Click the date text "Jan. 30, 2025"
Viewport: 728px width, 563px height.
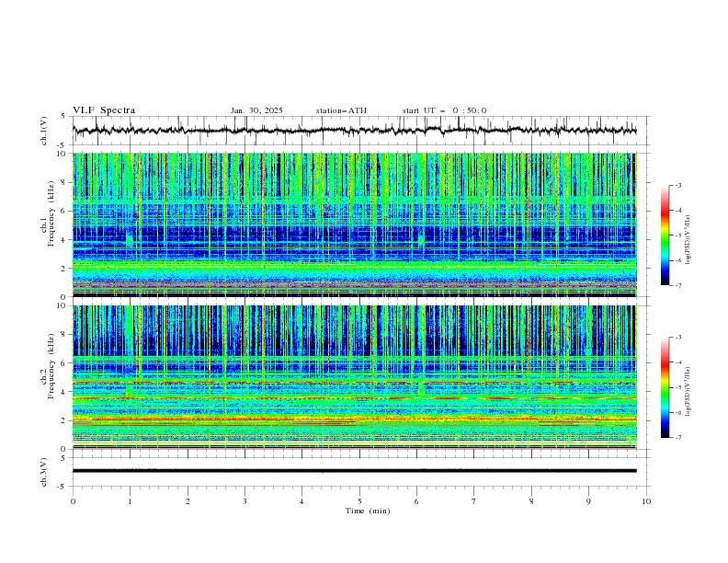(x=256, y=110)
